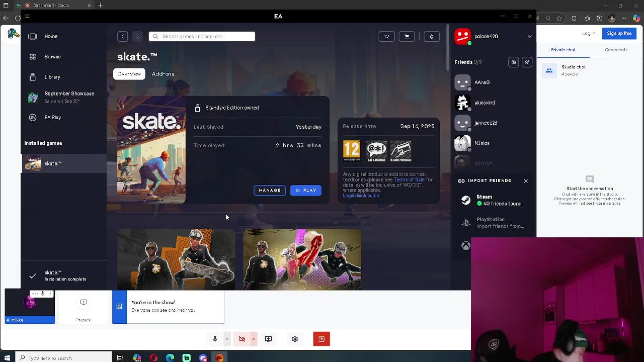Import friends from PlayStation
The width and height of the screenshot is (644, 362).
tap(493, 223)
